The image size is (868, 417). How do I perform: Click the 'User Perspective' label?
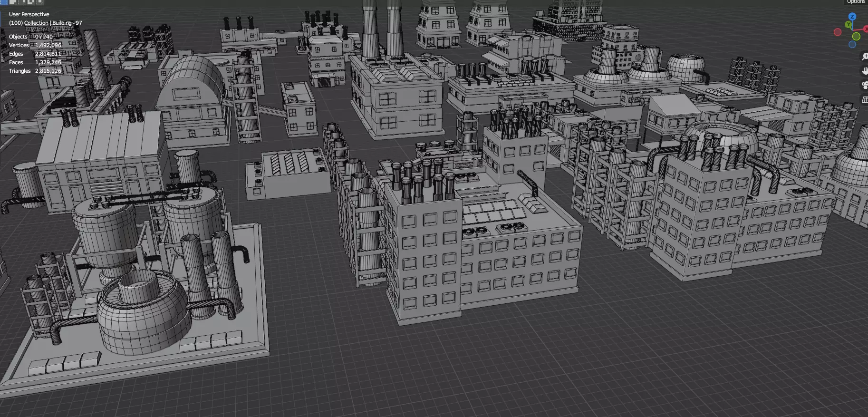click(29, 14)
